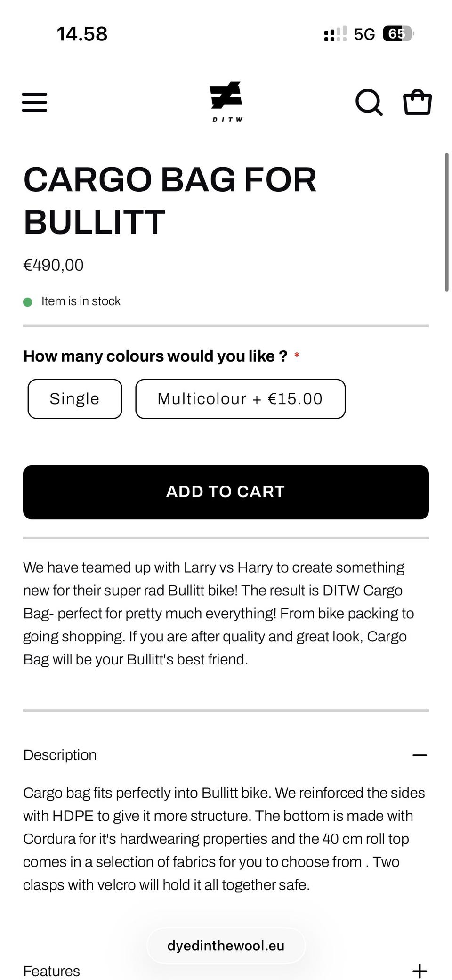
Task: Choose Multicolour + €15.00 option
Action: (240, 399)
